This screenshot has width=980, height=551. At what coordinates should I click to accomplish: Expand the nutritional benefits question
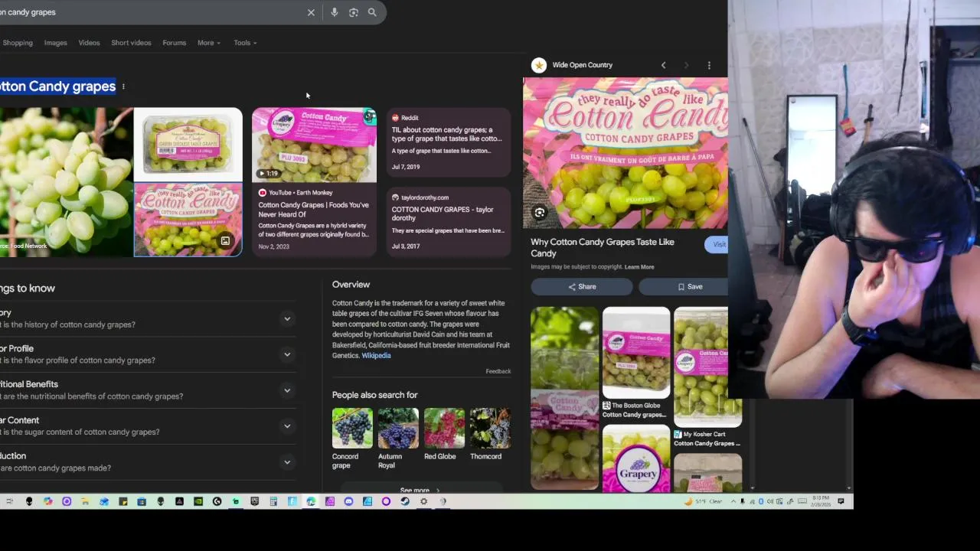point(287,390)
